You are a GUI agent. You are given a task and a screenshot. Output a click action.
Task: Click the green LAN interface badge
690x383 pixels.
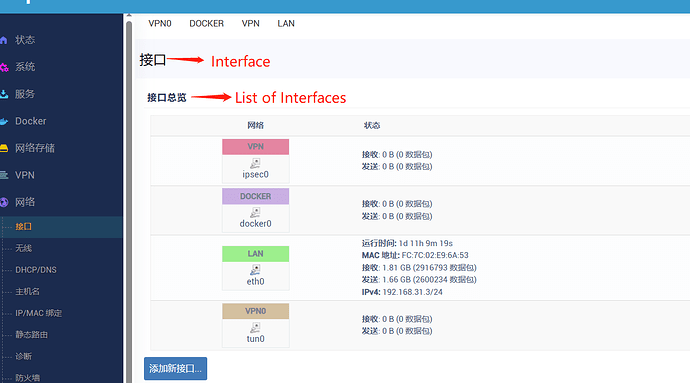pyautogui.click(x=255, y=254)
